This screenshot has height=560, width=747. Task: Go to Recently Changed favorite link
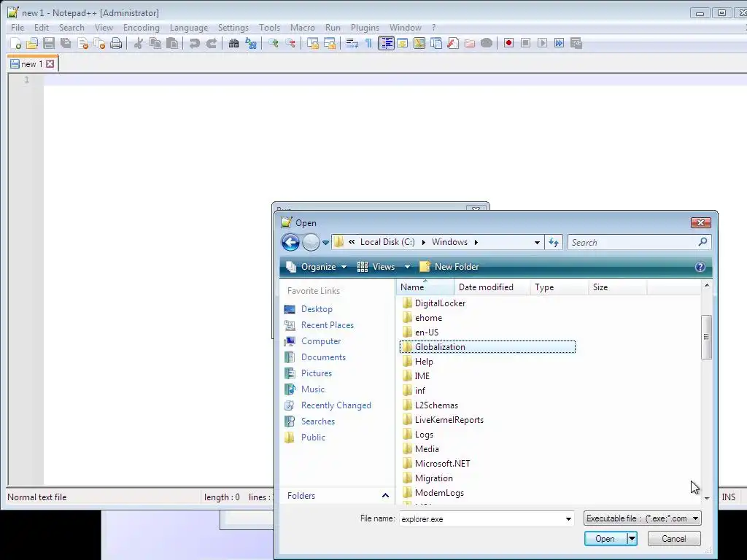[336, 405]
